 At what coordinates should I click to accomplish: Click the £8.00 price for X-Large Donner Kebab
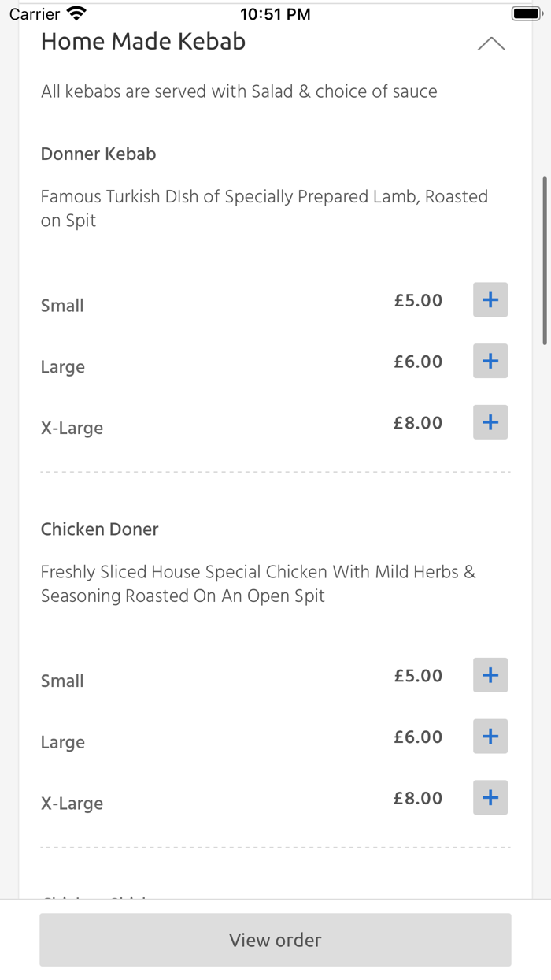click(418, 422)
